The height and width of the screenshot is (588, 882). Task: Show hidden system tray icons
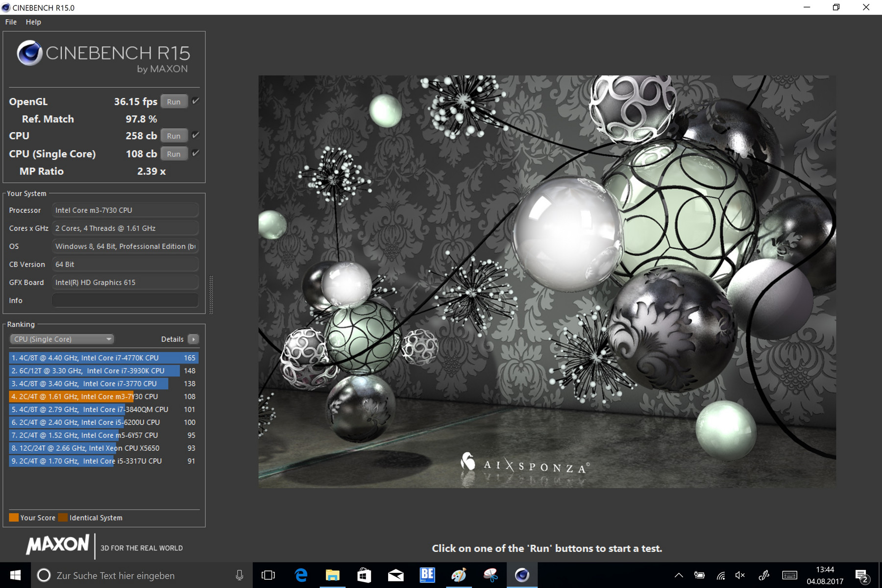[679, 575]
